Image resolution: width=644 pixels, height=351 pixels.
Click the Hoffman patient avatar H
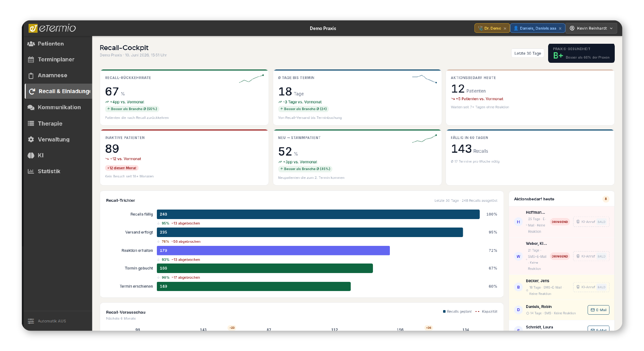pyautogui.click(x=518, y=222)
